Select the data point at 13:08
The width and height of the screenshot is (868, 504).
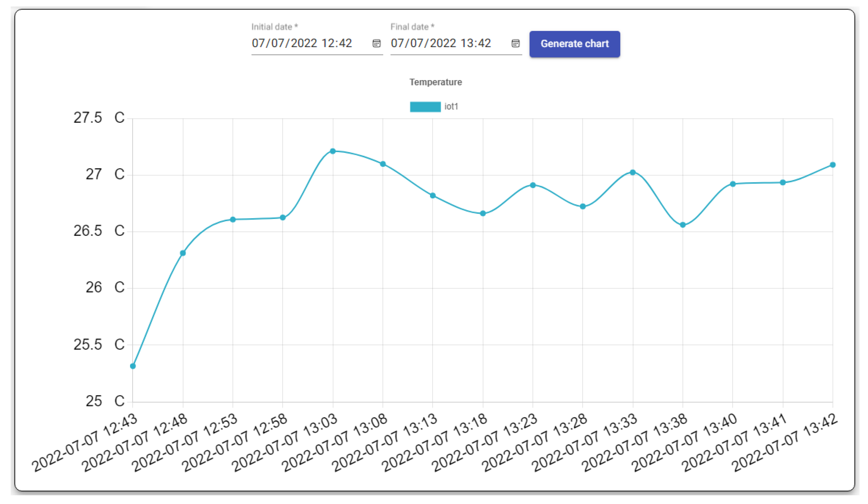click(383, 164)
